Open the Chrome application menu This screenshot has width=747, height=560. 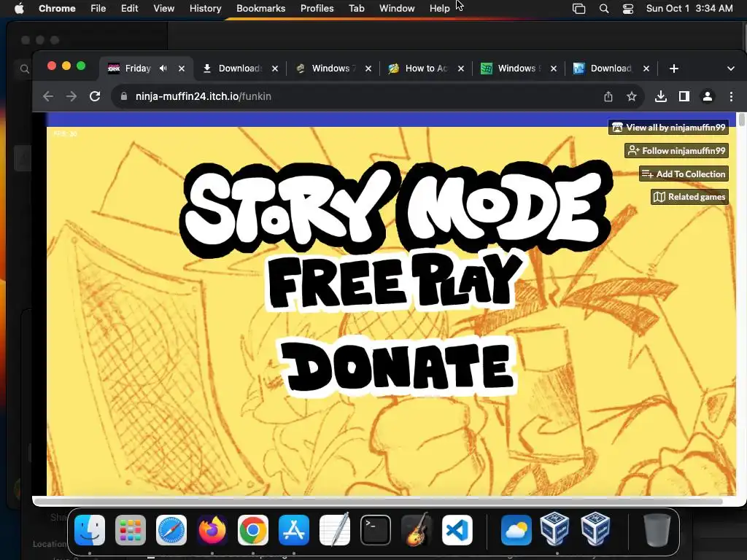coord(57,8)
